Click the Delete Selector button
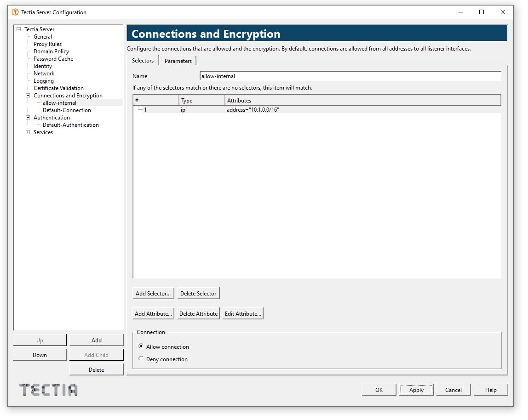The image size is (528, 420). [198, 294]
